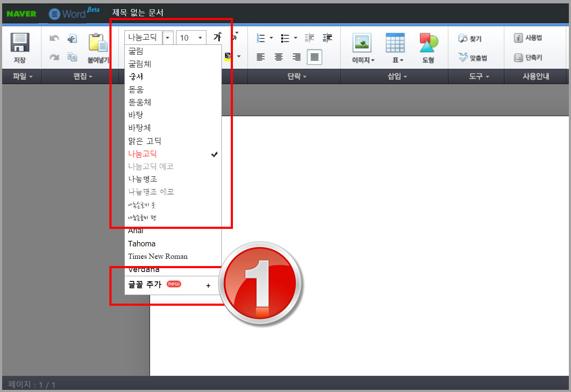Center align the paragraph
This screenshot has height=392, width=571.
pos(279,57)
